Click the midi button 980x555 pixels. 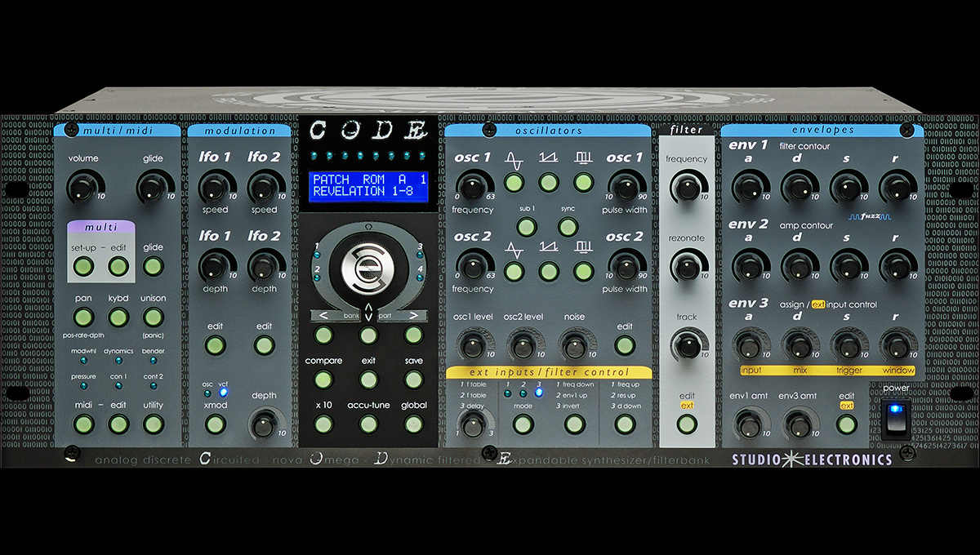[x=83, y=424]
